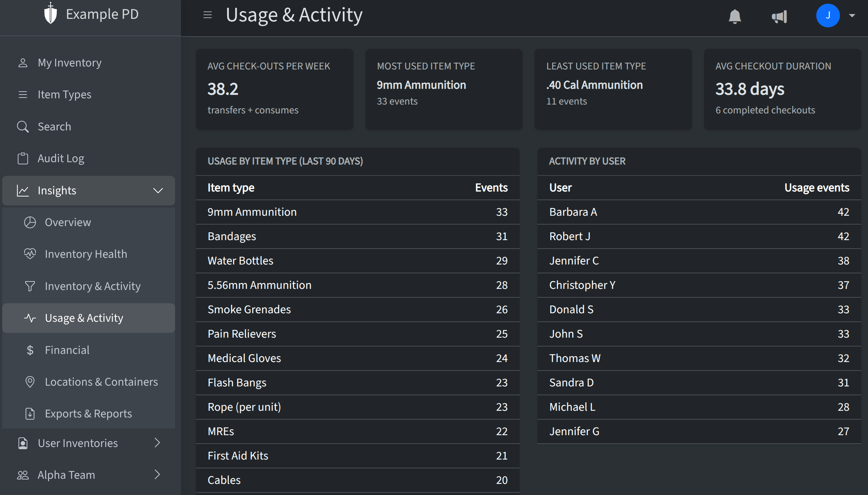Viewport: 868px width, 495px height.
Task: Open Exports & Reports download icon
Action: tap(30, 413)
